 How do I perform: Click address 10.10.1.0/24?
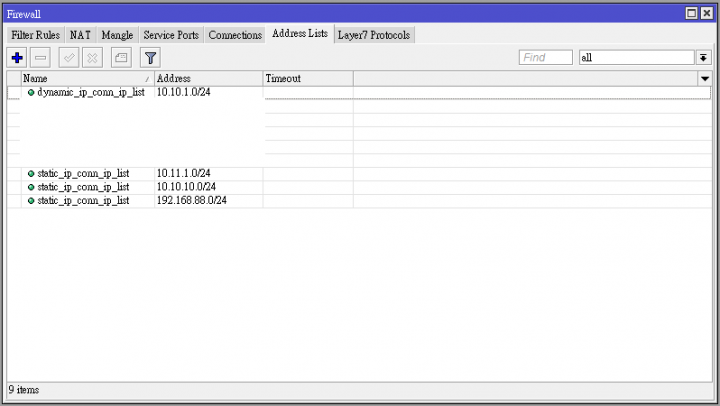pos(184,92)
